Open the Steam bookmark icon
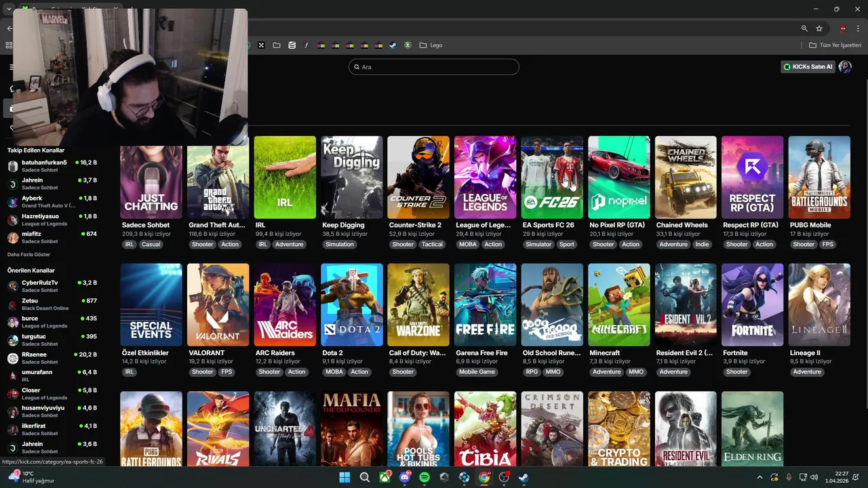The image size is (868, 488). 393,45
